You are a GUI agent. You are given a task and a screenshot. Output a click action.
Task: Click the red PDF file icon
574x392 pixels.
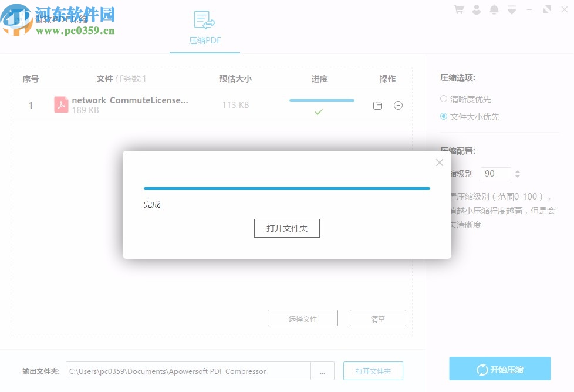click(62, 104)
